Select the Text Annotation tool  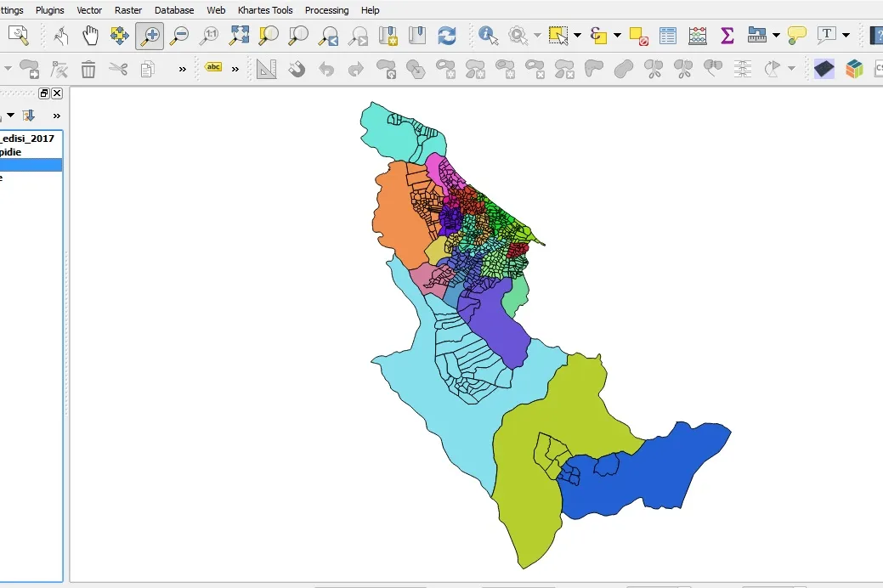pos(827,36)
